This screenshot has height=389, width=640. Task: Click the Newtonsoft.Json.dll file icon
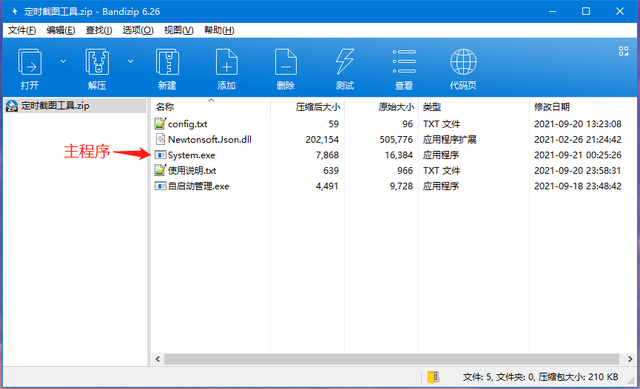[x=160, y=139]
